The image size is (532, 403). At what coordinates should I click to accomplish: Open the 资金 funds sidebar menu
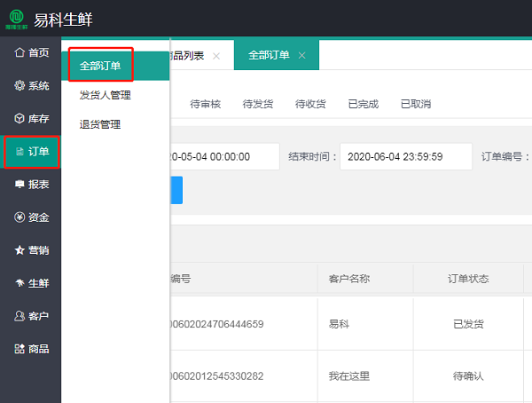click(31, 217)
